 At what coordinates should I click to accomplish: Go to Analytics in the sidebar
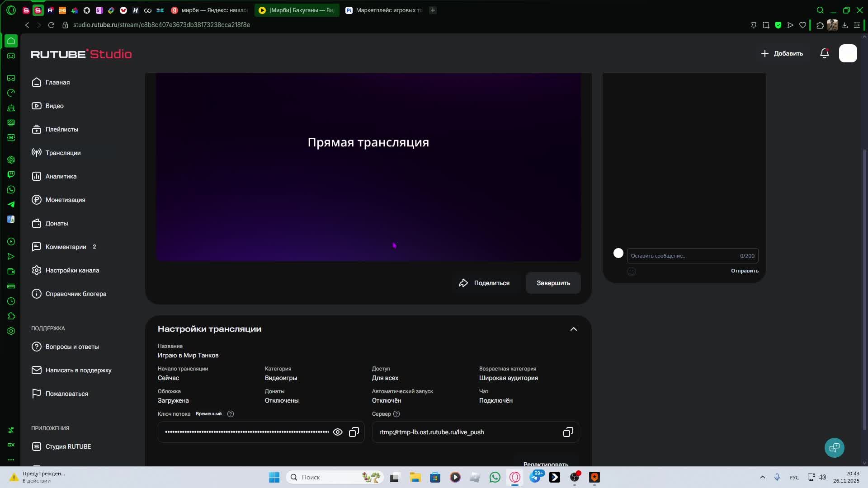(61, 177)
